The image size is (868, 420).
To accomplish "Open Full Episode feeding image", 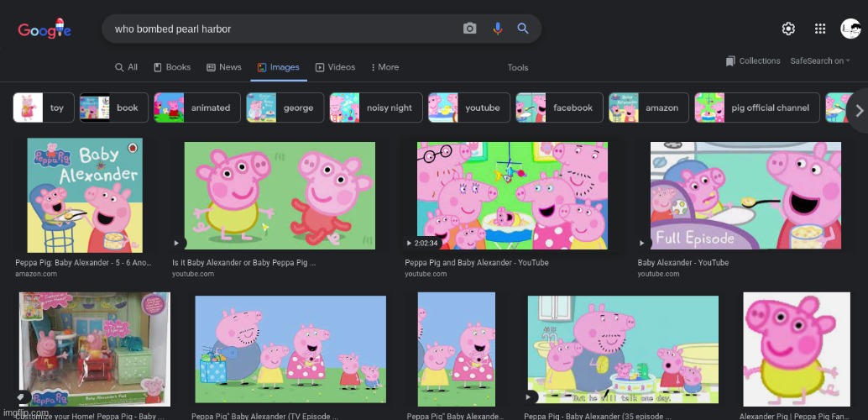I will 745,196.
